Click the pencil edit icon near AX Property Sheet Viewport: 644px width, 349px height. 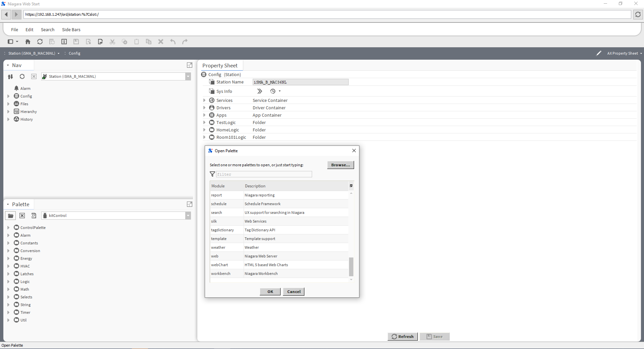click(599, 53)
